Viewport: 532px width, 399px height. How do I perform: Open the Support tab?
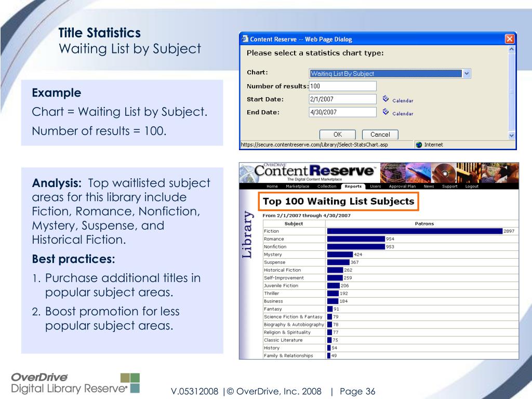(x=450, y=187)
